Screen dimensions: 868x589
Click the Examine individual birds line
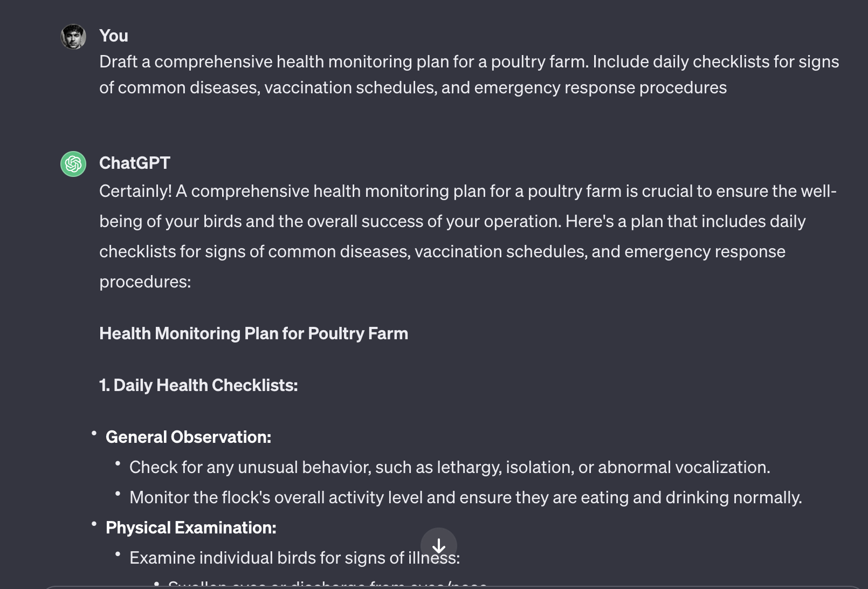tap(294, 558)
